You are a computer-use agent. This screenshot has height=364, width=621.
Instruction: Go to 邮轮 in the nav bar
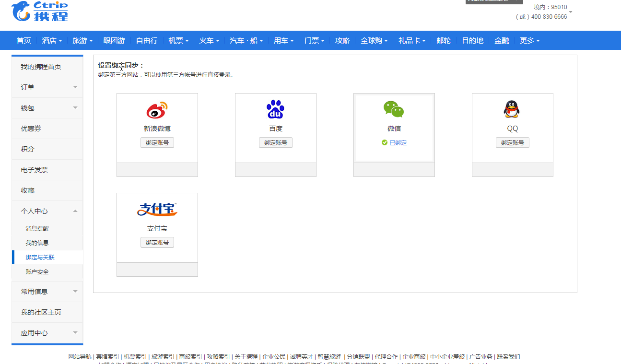(x=444, y=41)
